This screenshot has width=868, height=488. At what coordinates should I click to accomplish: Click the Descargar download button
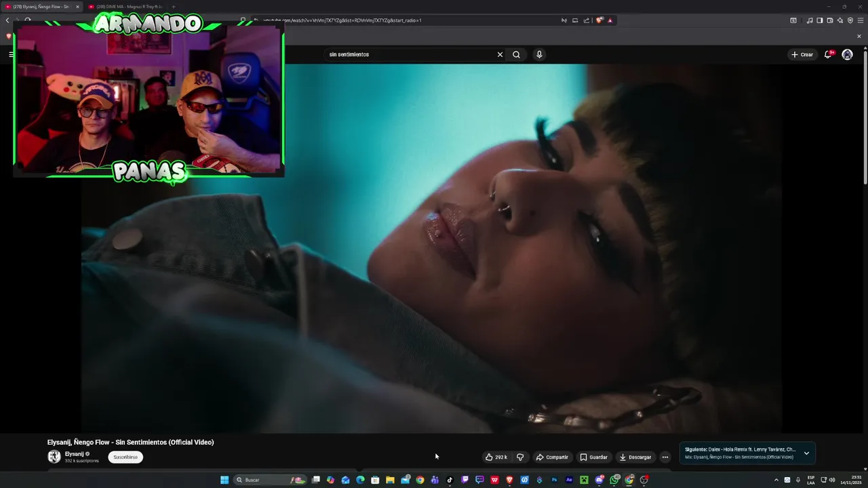pyautogui.click(x=635, y=457)
